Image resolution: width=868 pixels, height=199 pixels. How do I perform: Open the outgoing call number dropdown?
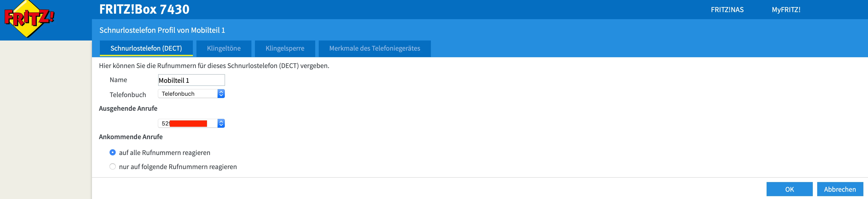coord(191,123)
